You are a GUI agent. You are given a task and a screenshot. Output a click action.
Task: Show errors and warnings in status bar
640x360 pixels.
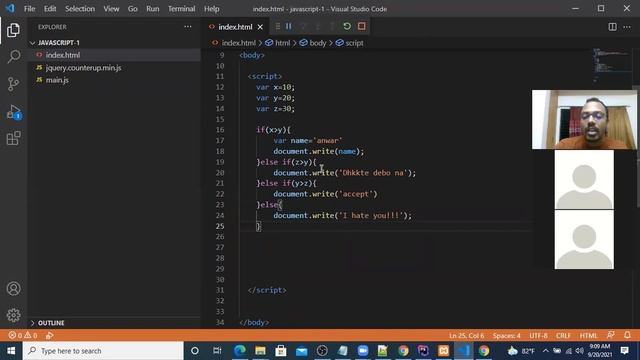(x=23, y=336)
